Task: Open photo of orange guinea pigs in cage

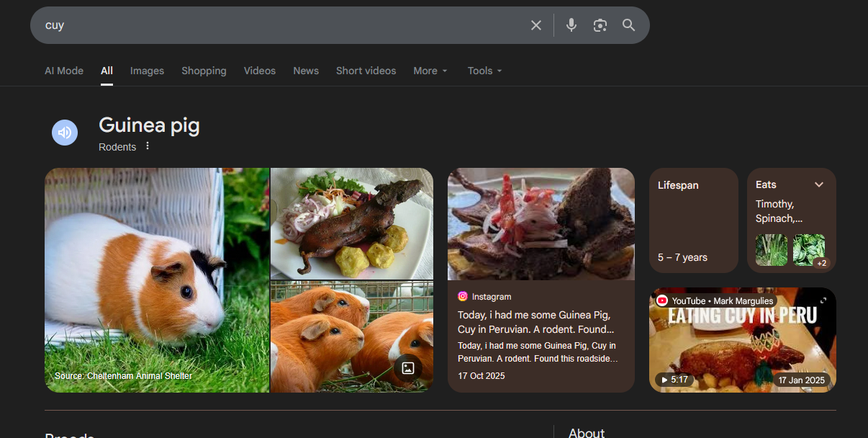Action: point(352,337)
